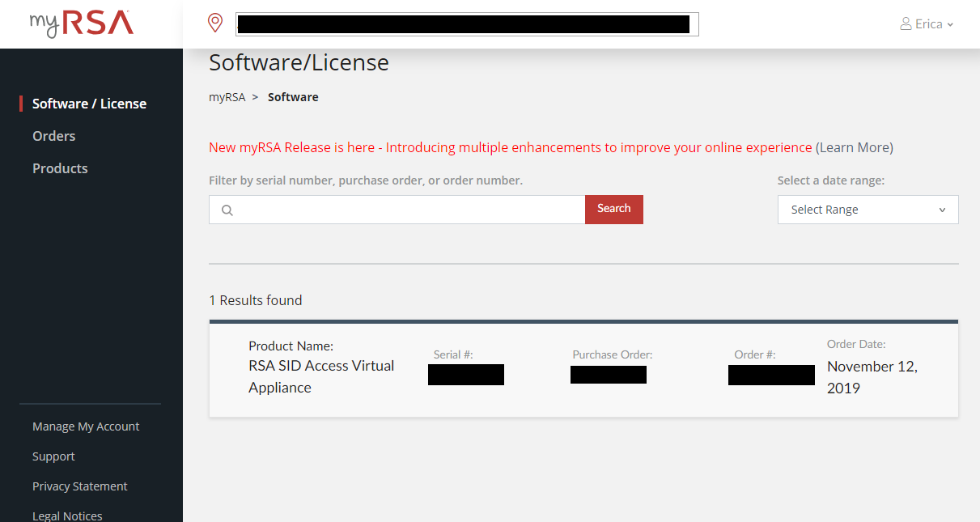Select Software / License in the sidebar
The image size is (980, 522).
[x=89, y=104]
